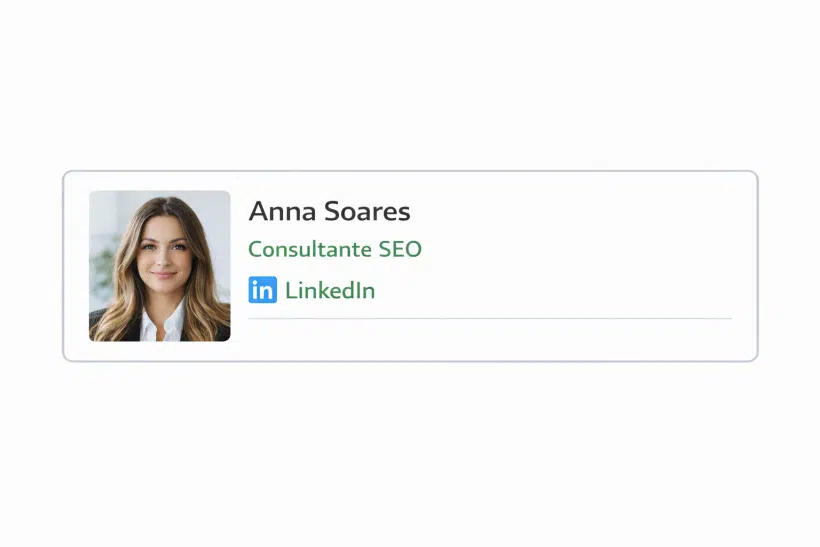Click empty page background above the card
This screenshot has height=547, width=820.
coord(410,84)
